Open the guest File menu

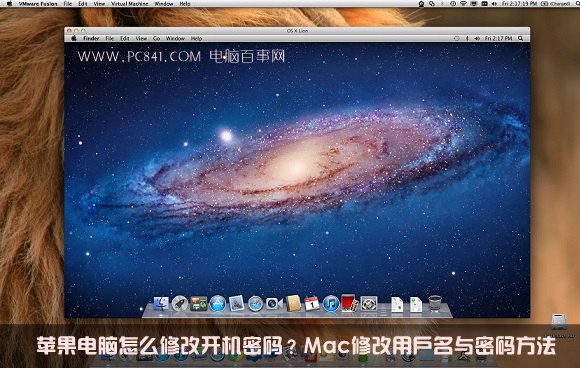109,38
